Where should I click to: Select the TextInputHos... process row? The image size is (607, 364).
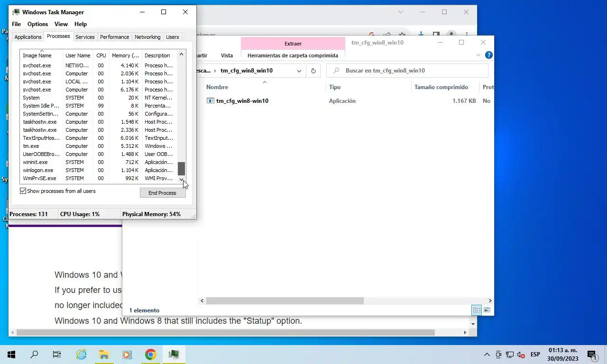[x=98, y=138]
